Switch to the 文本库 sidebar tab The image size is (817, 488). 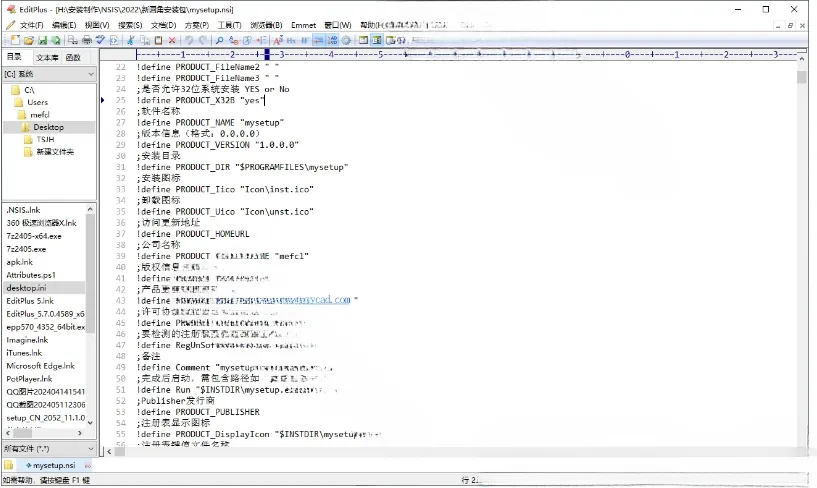(x=47, y=57)
